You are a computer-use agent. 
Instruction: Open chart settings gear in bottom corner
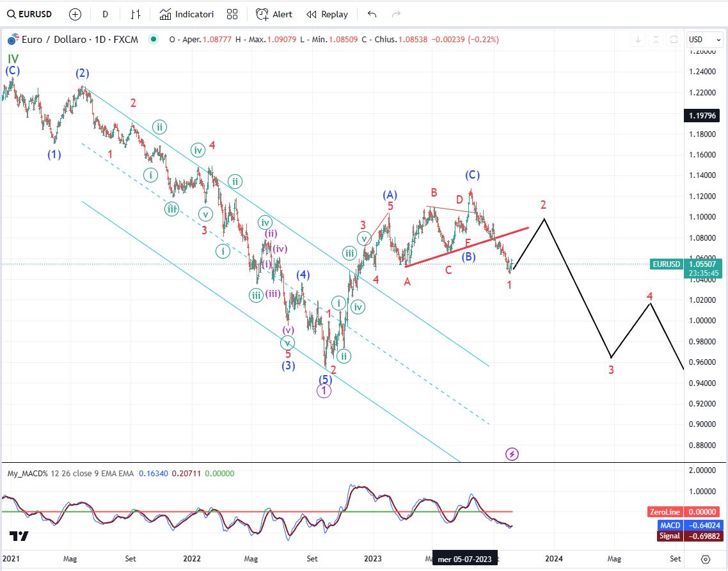pyautogui.click(x=706, y=559)
